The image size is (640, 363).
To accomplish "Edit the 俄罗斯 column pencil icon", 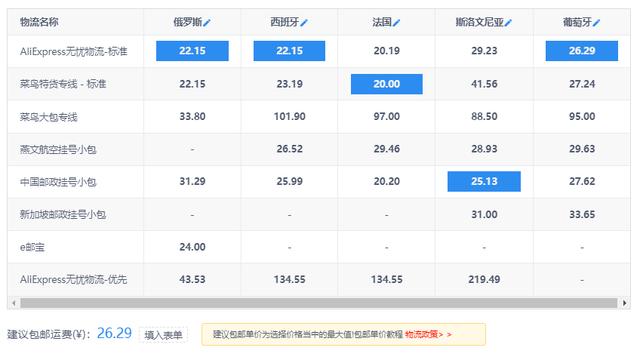I will coord(207,22).
